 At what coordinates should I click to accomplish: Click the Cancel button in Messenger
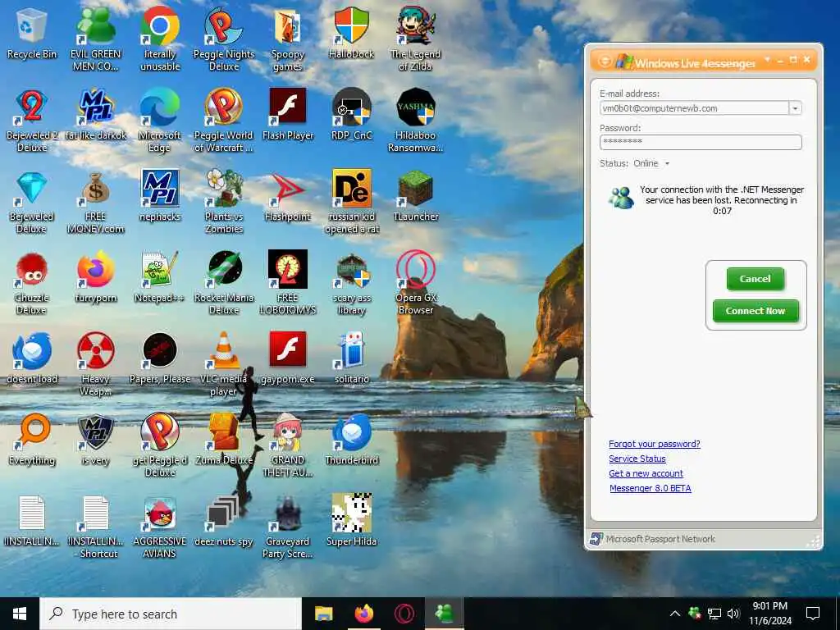(x=755, y=279)
